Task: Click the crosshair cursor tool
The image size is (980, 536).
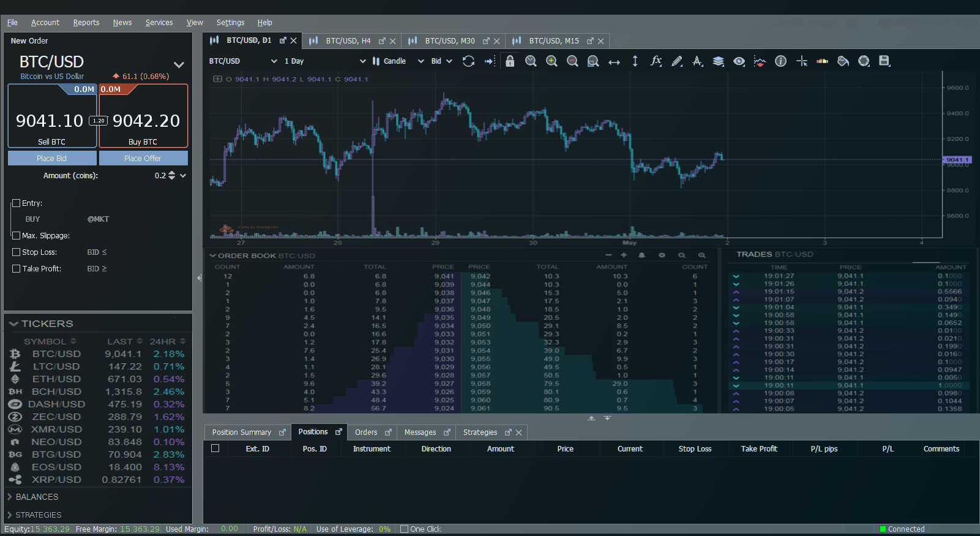Action: pos(802,61)
